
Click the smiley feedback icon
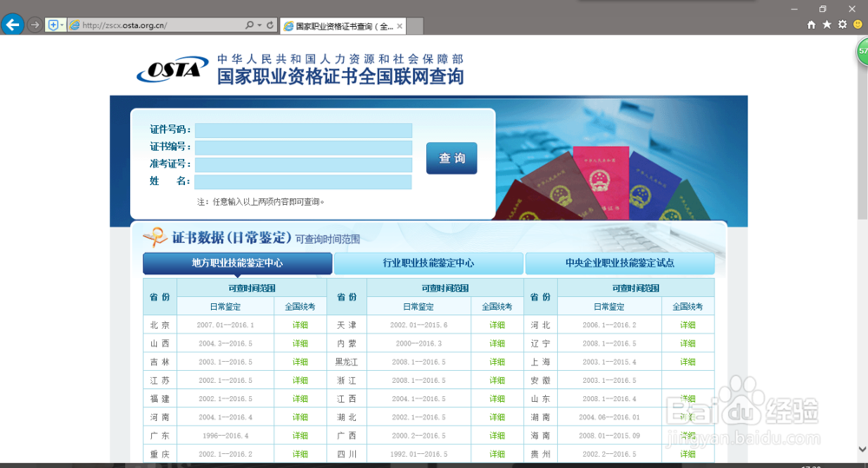(x=858, y=24)
